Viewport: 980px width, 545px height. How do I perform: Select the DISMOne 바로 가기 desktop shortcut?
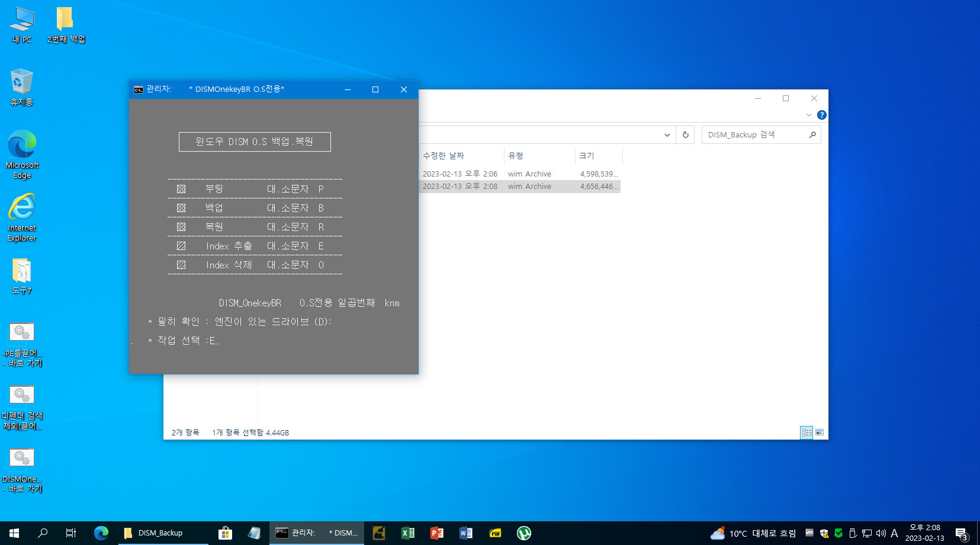click(x=22, y=470)
